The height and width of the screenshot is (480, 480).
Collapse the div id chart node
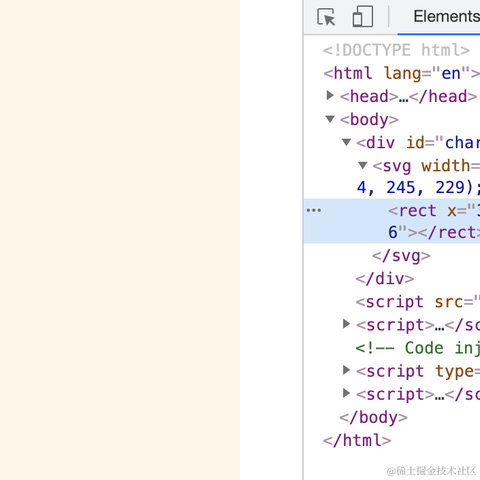click(346, 142)
